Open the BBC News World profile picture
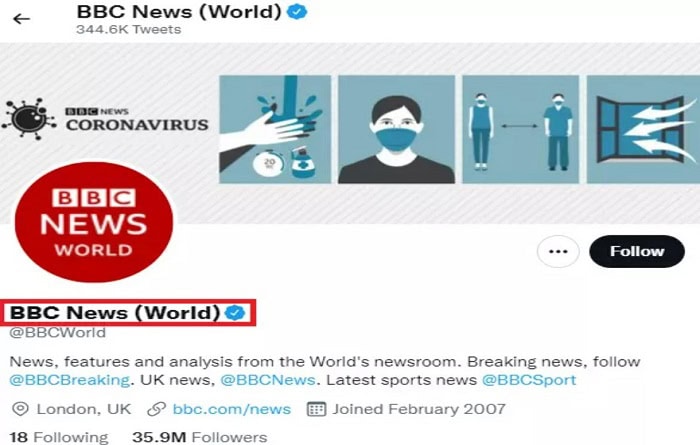 pos(94,222)
